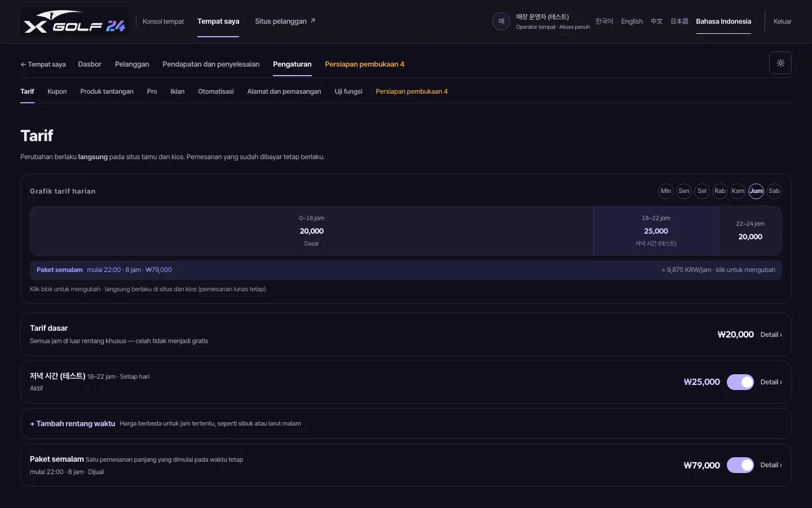Select the Tempat saya top tab
Image resolution: width=812 pixels, height=508 pixels.
[x=218, y=21]
